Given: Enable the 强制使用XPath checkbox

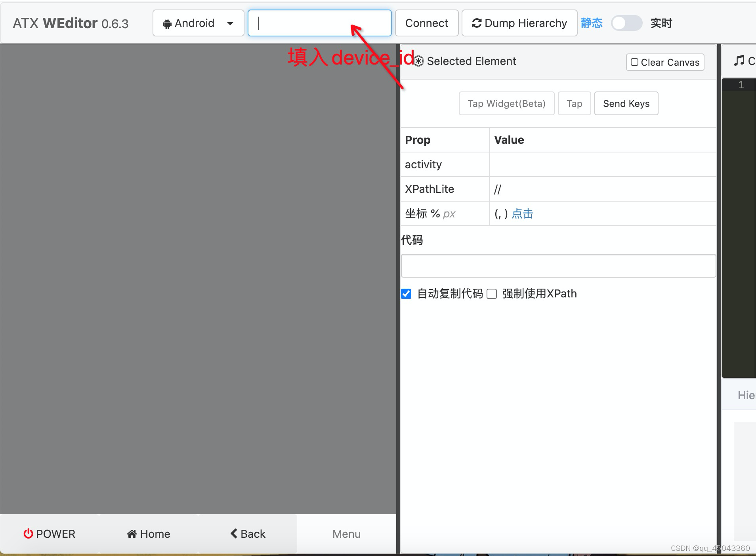Looking at the screenshot, I should pyautogui.click(x=492, y=293).
